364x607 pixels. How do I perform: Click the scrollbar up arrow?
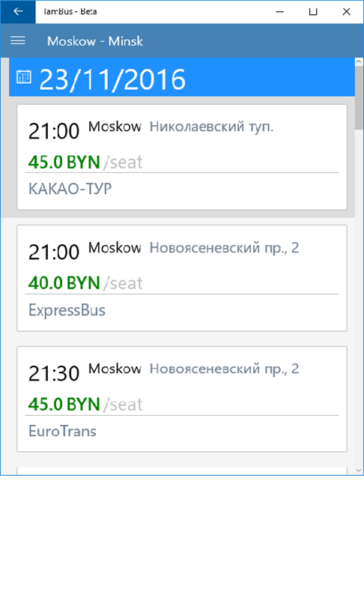(x=359, y=61)
